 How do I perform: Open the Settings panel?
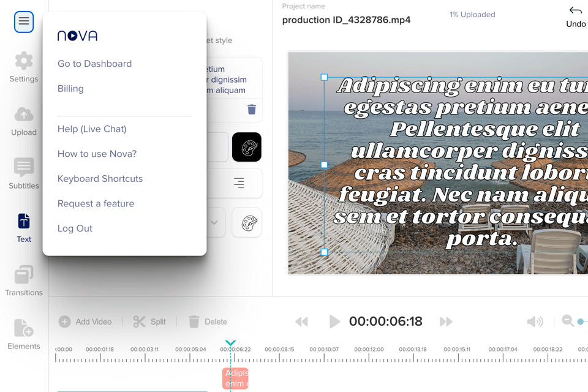click(24, 67)
